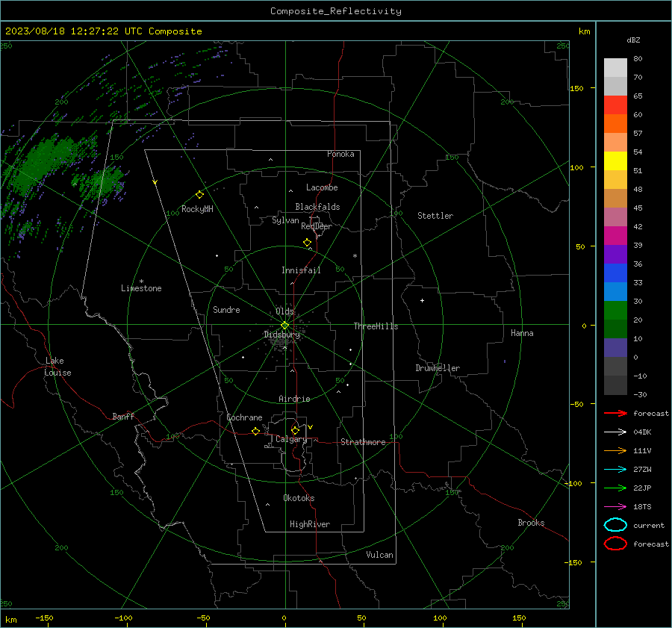Select the 39 dBZ magenta color swatch
This screenshot has height=628, width=672.
coord(615,236)
